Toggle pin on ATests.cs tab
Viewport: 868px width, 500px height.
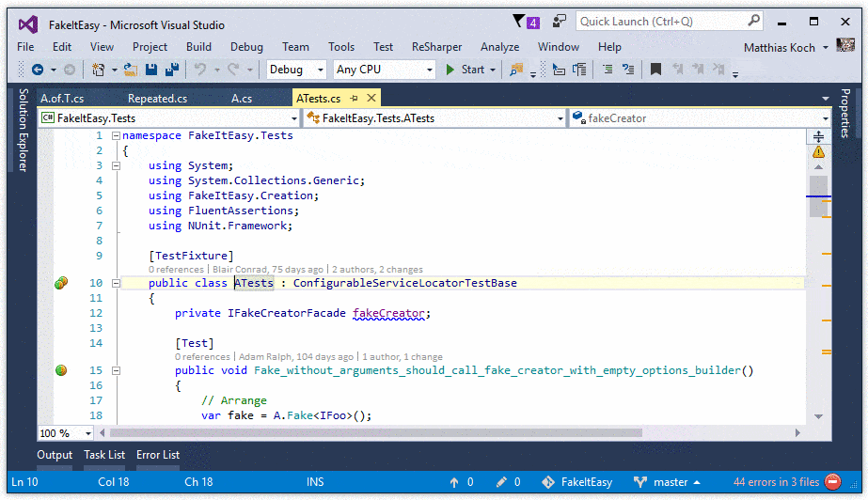[x=355, y=99]
